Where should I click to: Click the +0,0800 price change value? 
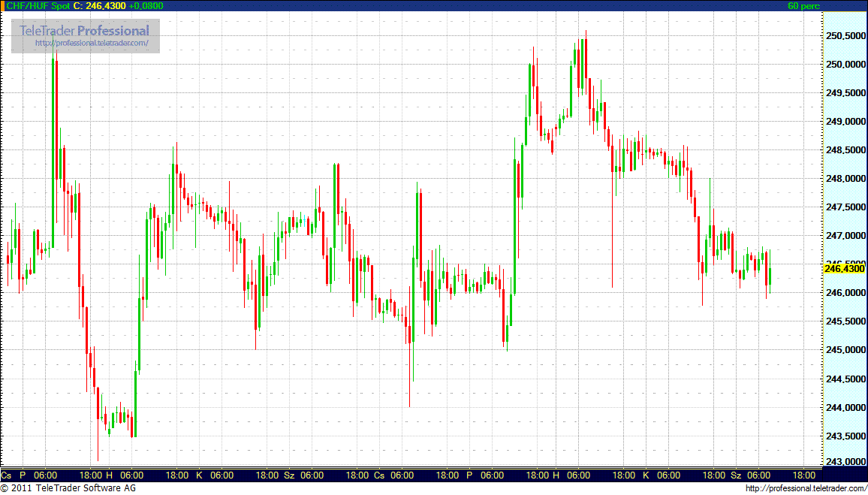click(x=145, y=5)
